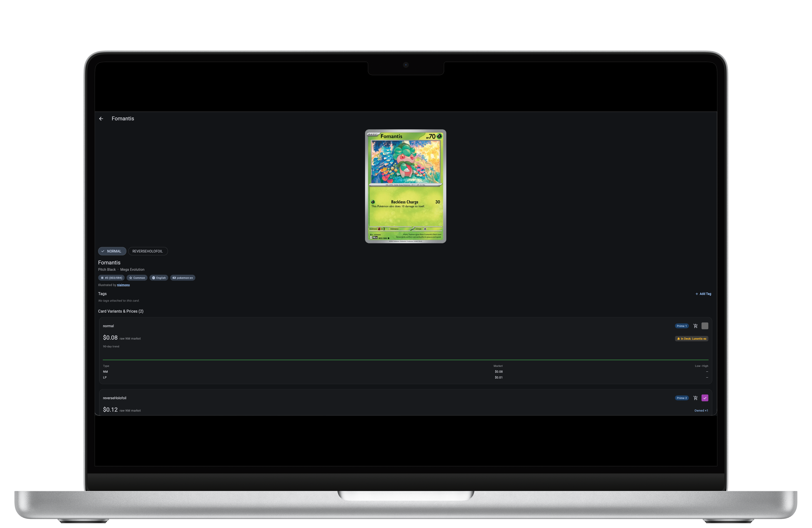The width and height of the screenshot is (812, 528).
Task: Open the In Deck: Lurantis ex badge
Action: click(x=692, y=339)
